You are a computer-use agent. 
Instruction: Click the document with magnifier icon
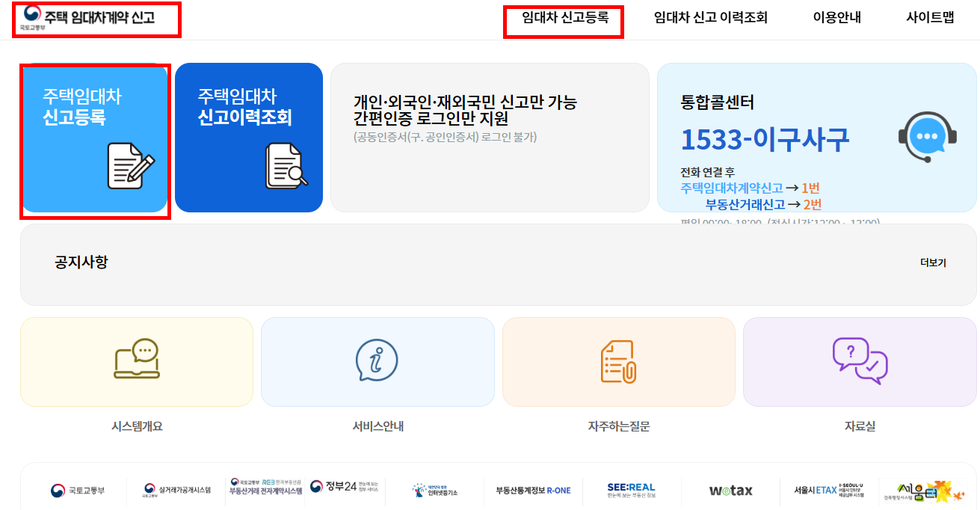coord(286,165)
